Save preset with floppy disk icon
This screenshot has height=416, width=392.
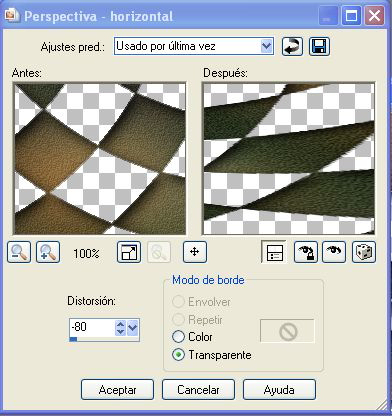319,46
